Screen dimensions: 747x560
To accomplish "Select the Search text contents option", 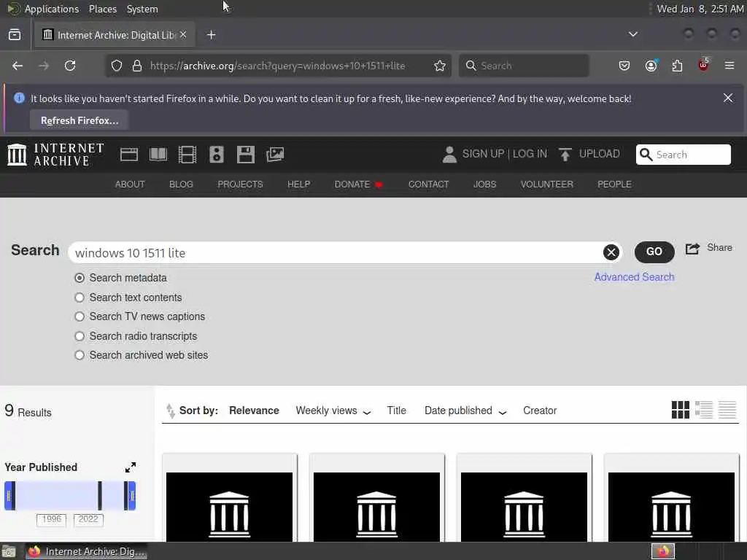I will click(x=80, y=297).
